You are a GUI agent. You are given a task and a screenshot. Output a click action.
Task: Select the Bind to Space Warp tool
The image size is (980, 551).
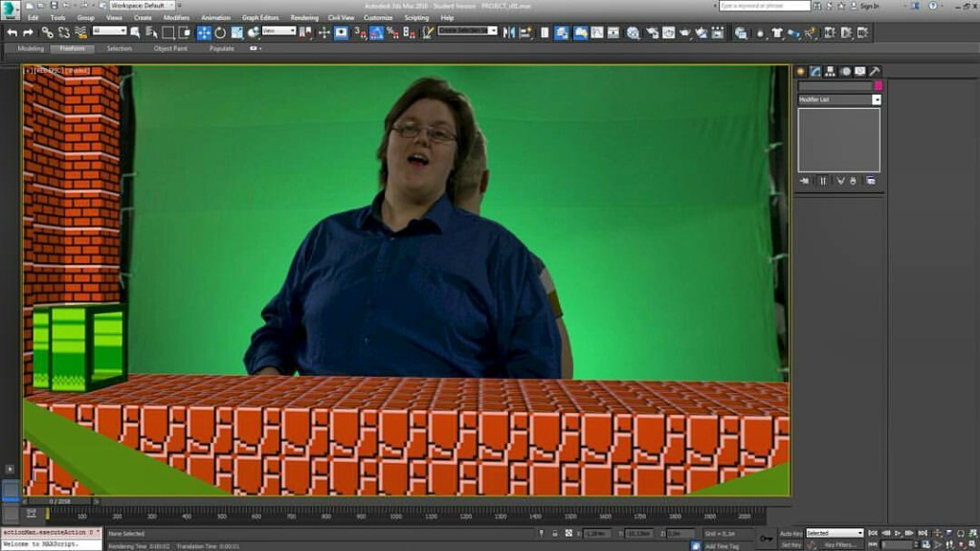[x=80, y=33]
